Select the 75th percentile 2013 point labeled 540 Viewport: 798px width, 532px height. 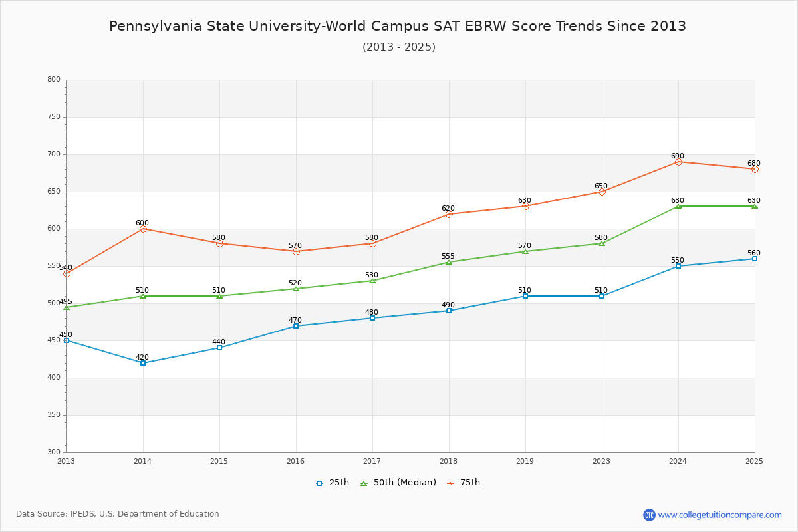(x=66, y=273)
